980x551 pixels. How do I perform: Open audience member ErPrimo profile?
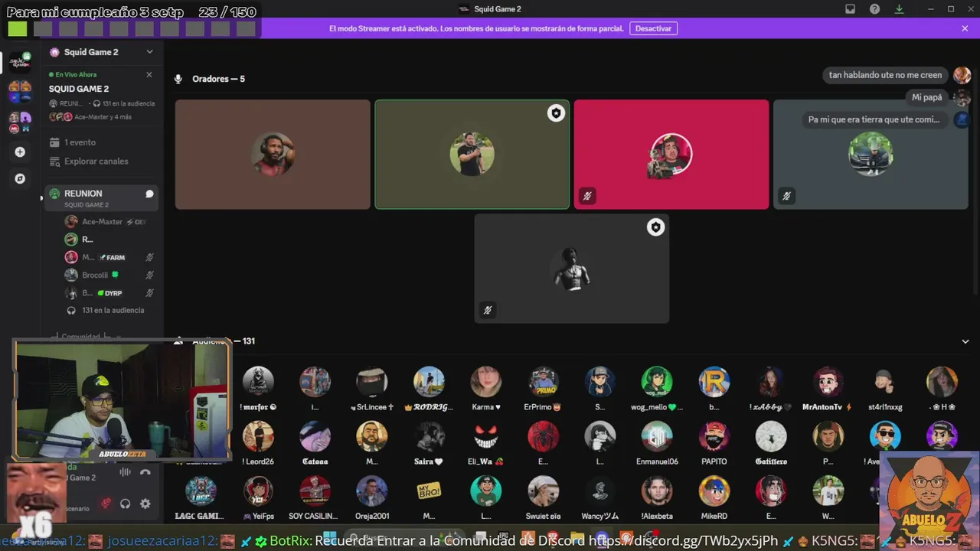[543, 389]
